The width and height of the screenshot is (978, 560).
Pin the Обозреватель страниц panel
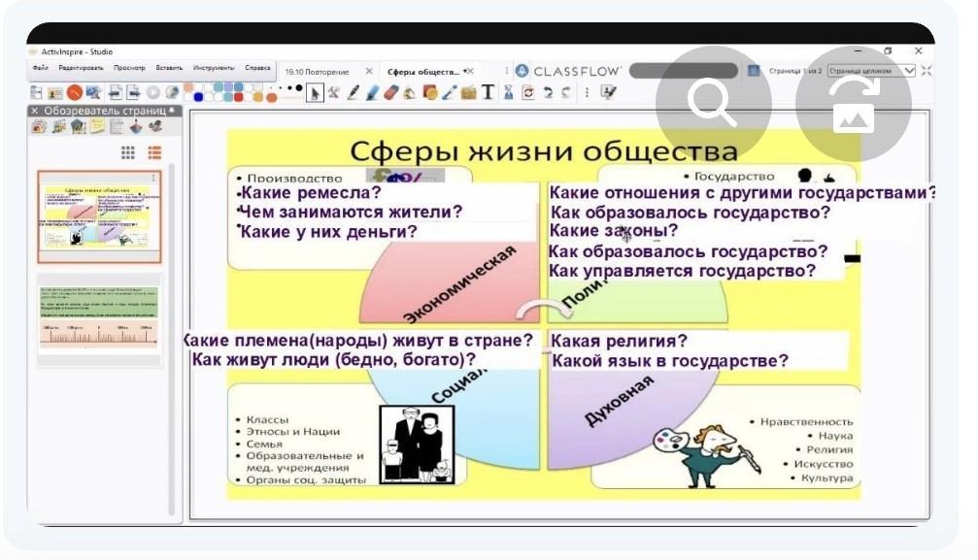[174, 111]
